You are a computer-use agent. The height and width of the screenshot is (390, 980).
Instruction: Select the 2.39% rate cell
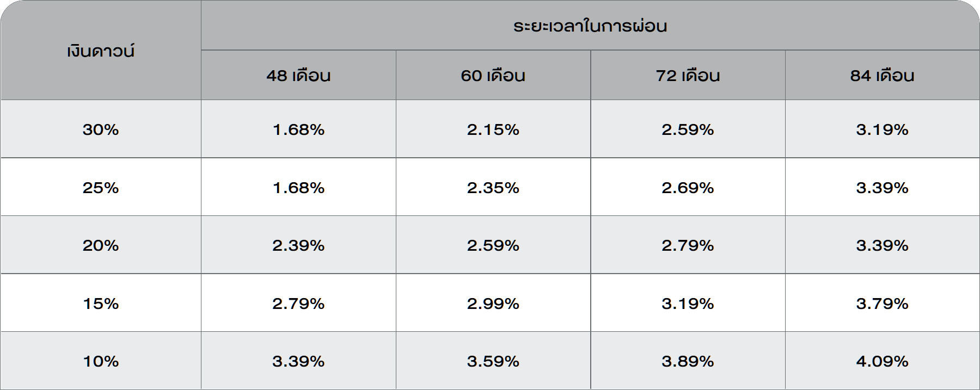click(298, 245)
